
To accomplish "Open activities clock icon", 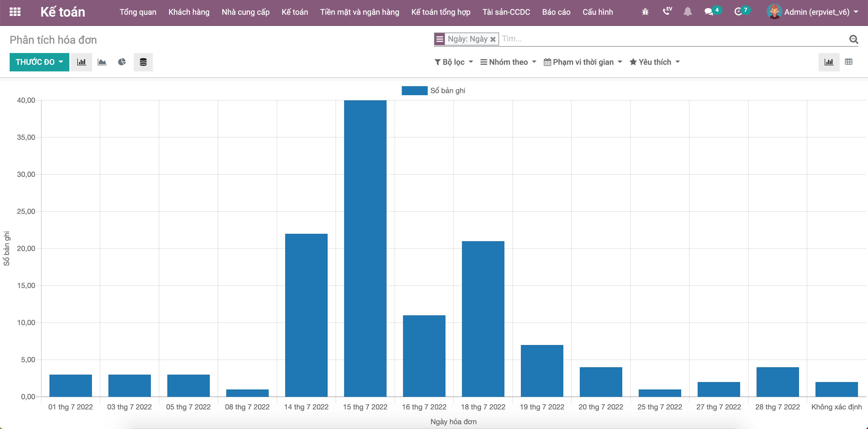I will [x=738, y=12].
